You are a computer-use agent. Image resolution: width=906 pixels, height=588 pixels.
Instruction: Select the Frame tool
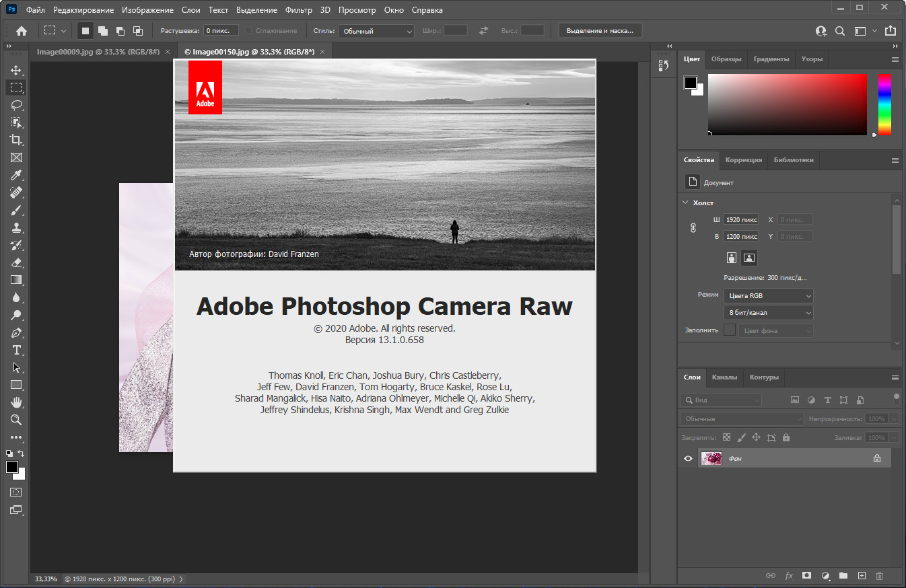(x=16, y=157)
